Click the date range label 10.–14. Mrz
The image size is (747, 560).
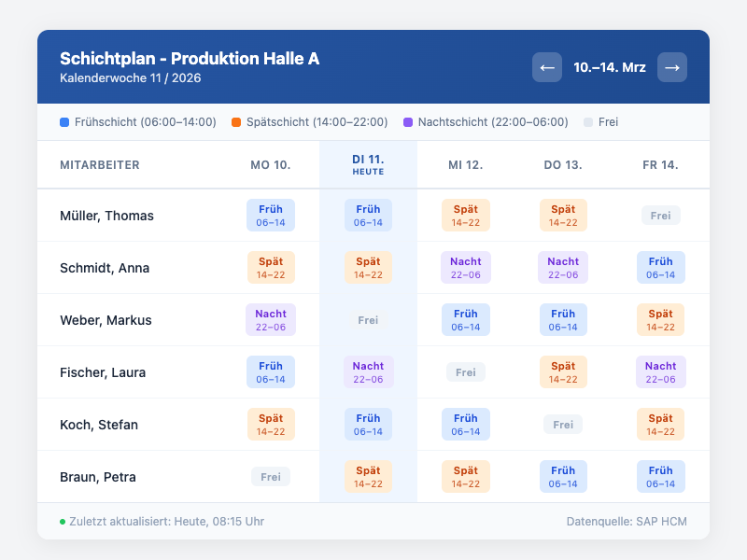tap(610, 66)
